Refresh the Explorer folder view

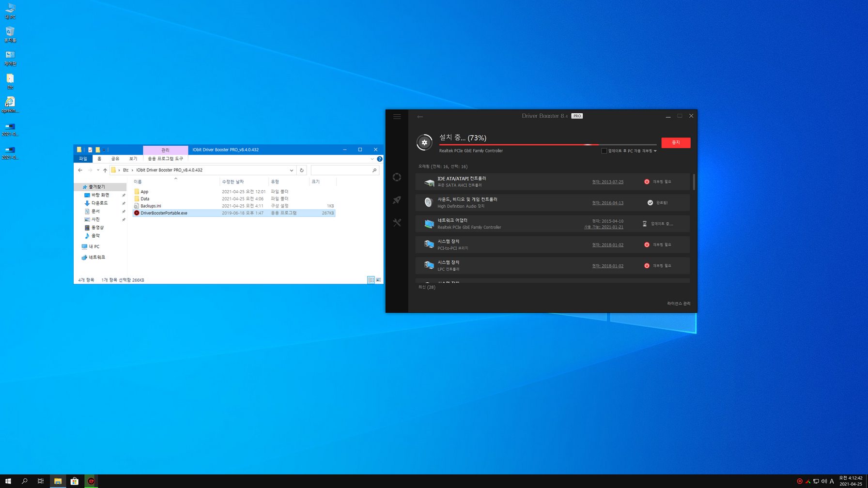click(x=302, y=170)
